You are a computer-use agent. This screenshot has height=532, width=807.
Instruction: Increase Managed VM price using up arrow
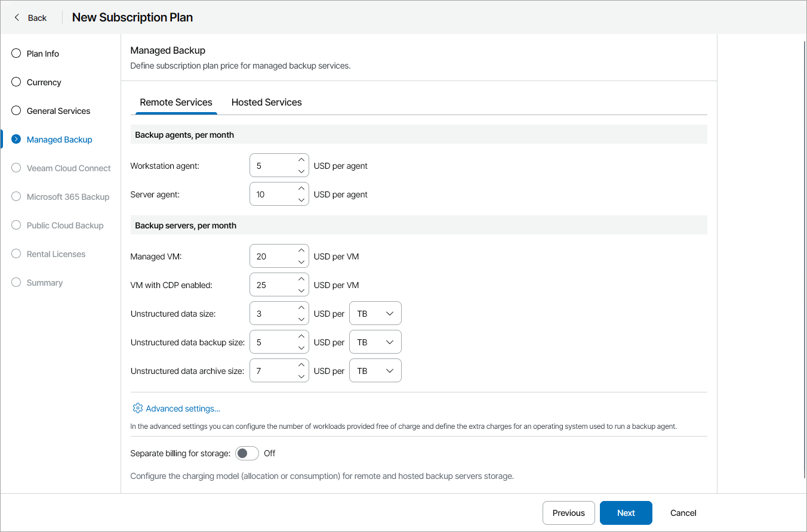[x=301, y=250]
